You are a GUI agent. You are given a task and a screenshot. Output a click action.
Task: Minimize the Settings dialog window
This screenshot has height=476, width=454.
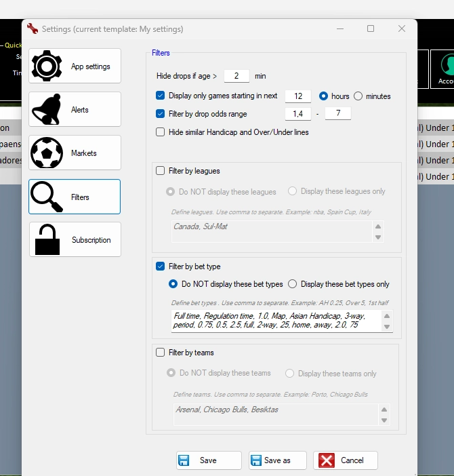(340, 28)
